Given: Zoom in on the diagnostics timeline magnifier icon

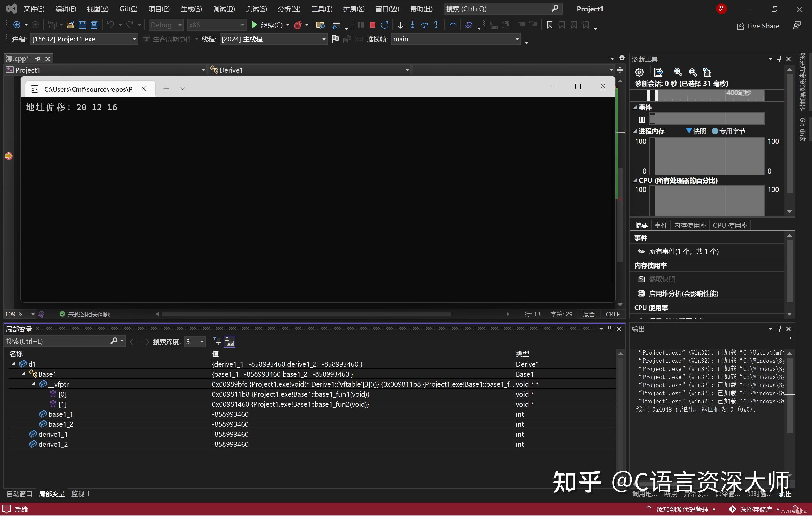Looking at the screenshot, I should click(677, 72).
